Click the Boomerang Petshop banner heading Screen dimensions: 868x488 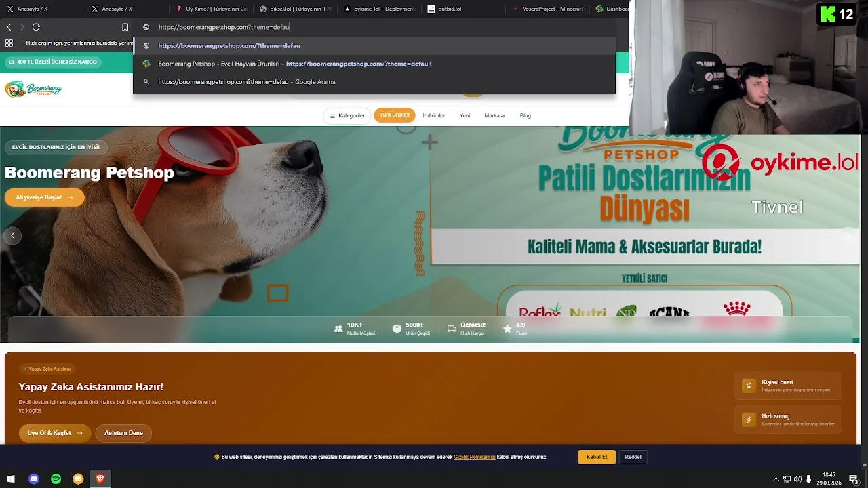pyautogui.click(x=90, y=173)
